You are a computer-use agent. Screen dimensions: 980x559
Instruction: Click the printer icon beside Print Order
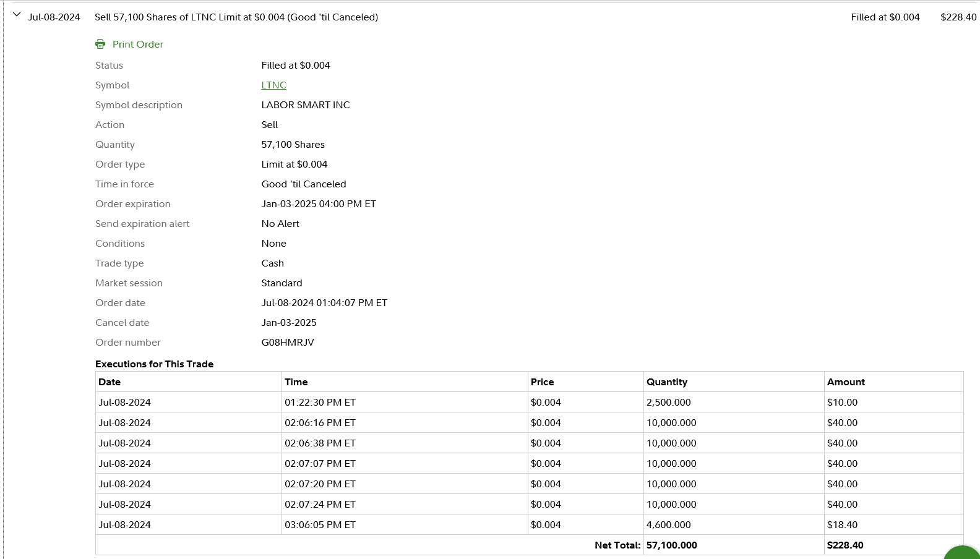point(100,45)
